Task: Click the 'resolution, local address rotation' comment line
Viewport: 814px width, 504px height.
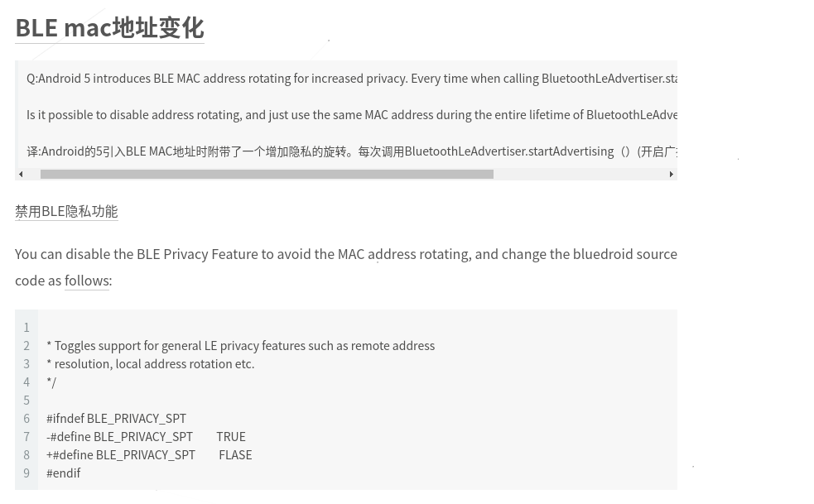Action: [x=151, y=364]
